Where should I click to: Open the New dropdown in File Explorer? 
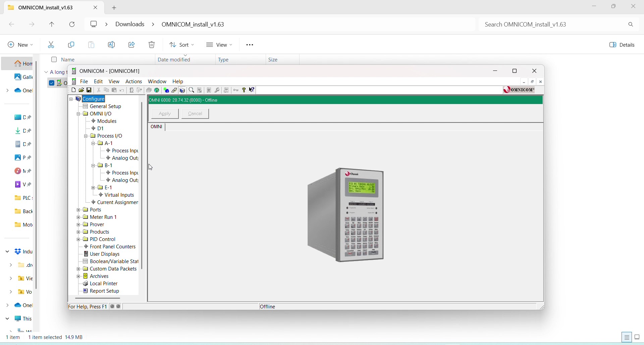click(20, 45)
